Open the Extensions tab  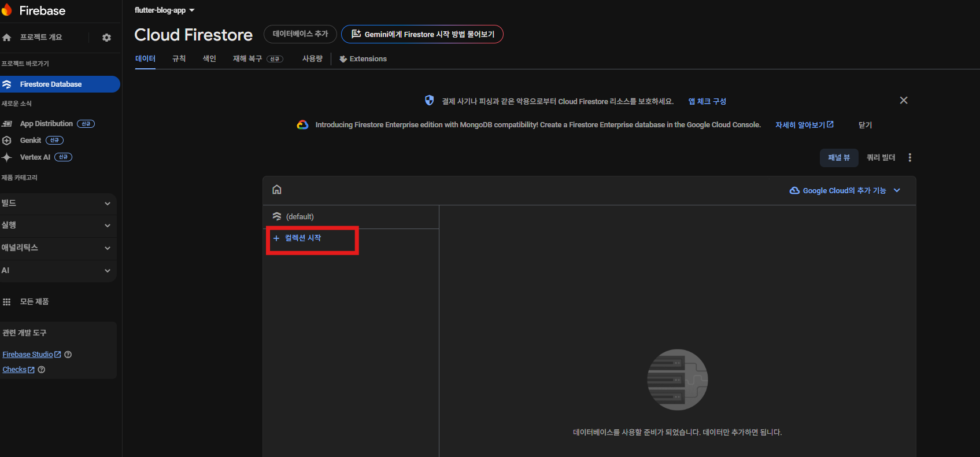point(363,59)
